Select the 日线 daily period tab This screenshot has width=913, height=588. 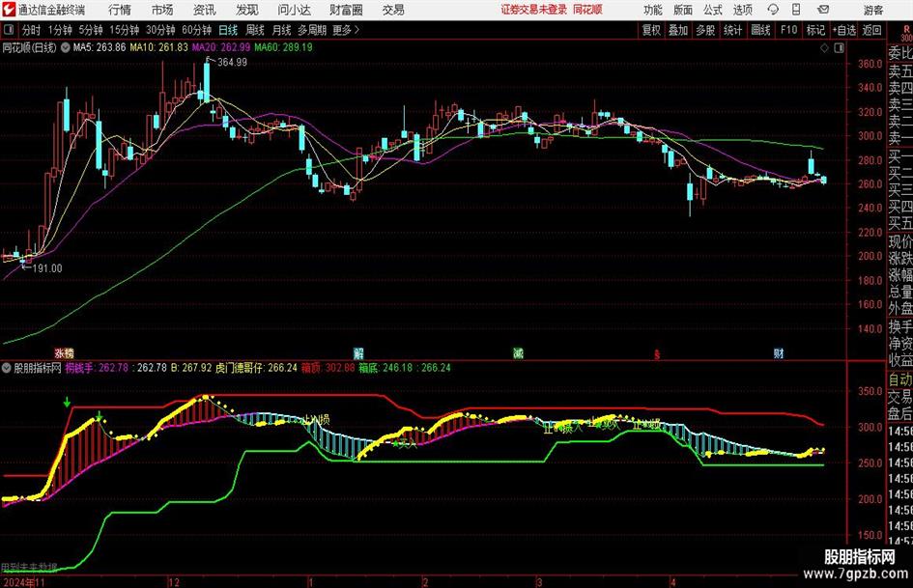(228, 30)
